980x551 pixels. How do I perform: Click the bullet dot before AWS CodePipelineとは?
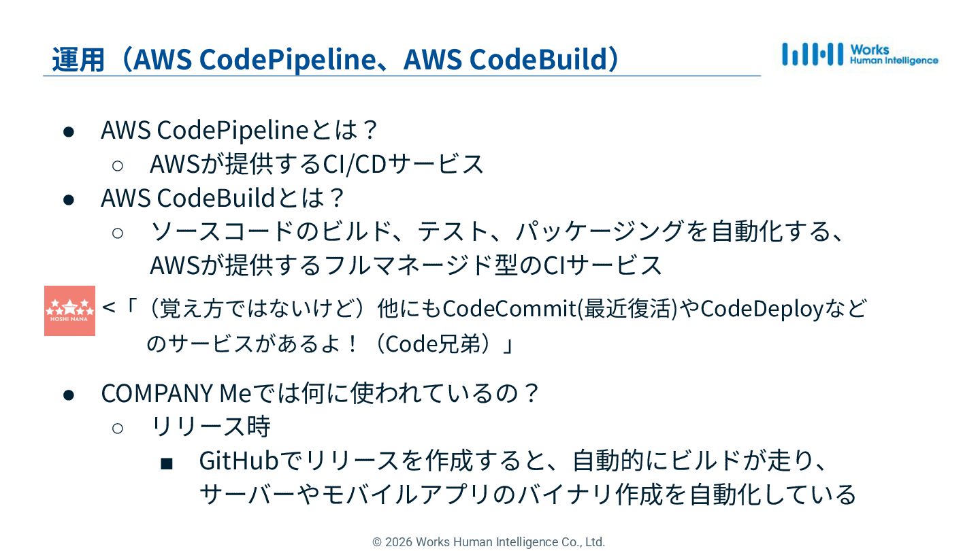(x=68, y=130)
